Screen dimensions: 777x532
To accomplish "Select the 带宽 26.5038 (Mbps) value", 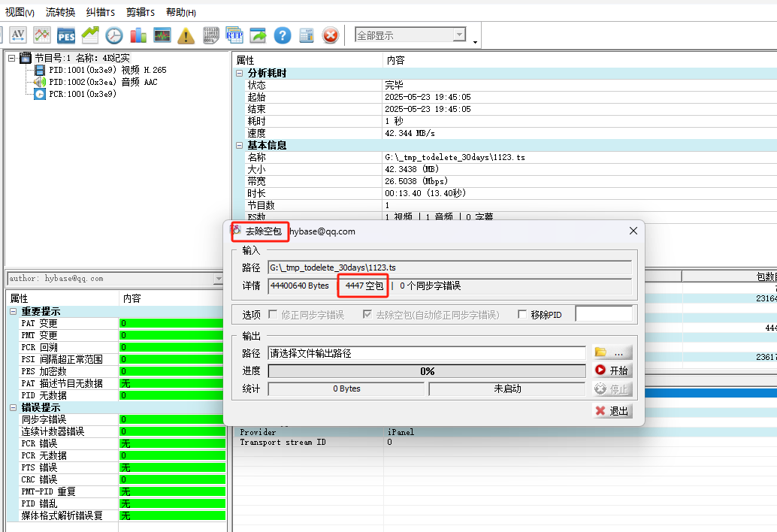I will point(416,182).
